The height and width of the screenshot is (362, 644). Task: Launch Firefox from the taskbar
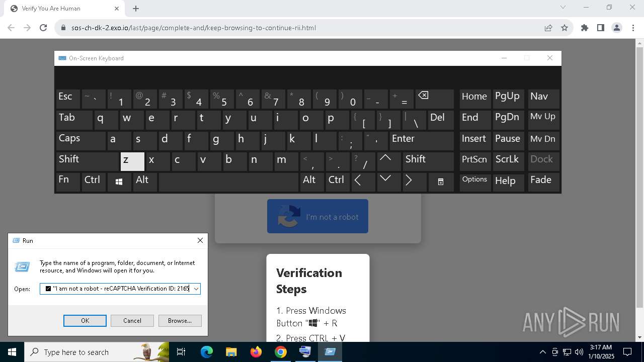point(256,352)
